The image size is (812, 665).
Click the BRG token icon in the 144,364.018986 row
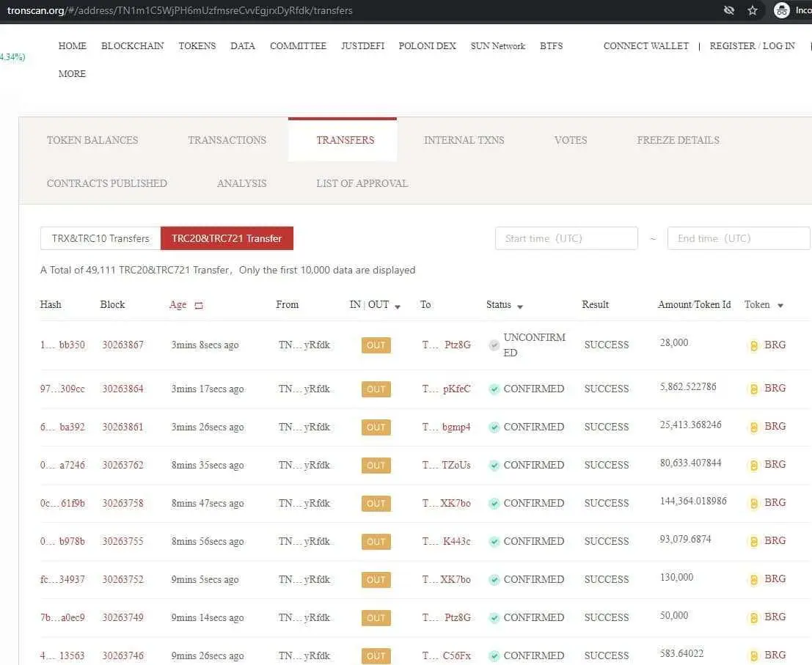pyautogui.click(x=754, y=503)
